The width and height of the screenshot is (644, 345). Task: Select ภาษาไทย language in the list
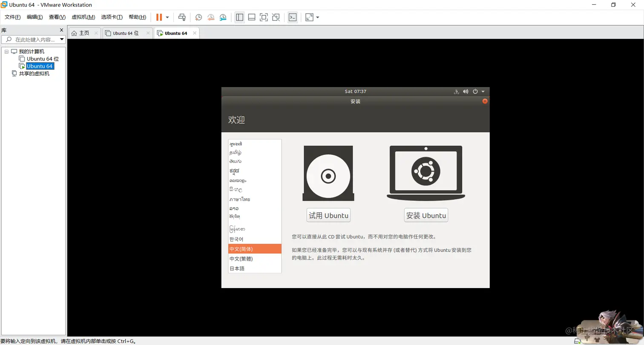tap(255, 199)
